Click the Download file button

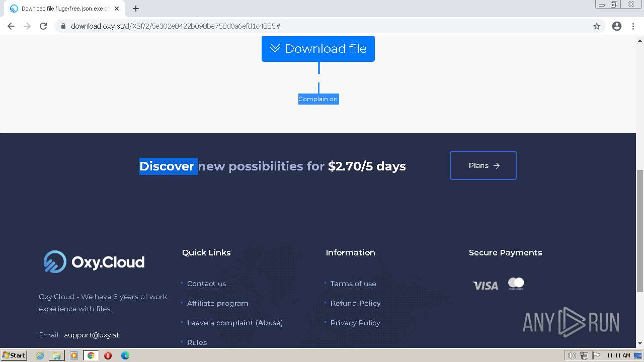tap(318, 49)
